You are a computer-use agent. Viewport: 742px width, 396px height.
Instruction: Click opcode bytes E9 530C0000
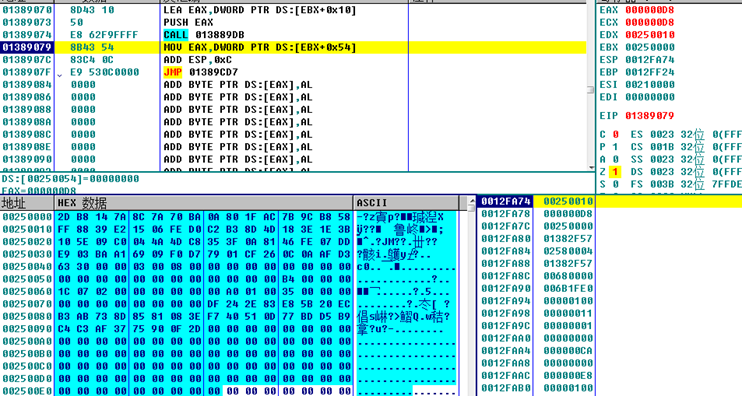[x=105, y=72]
